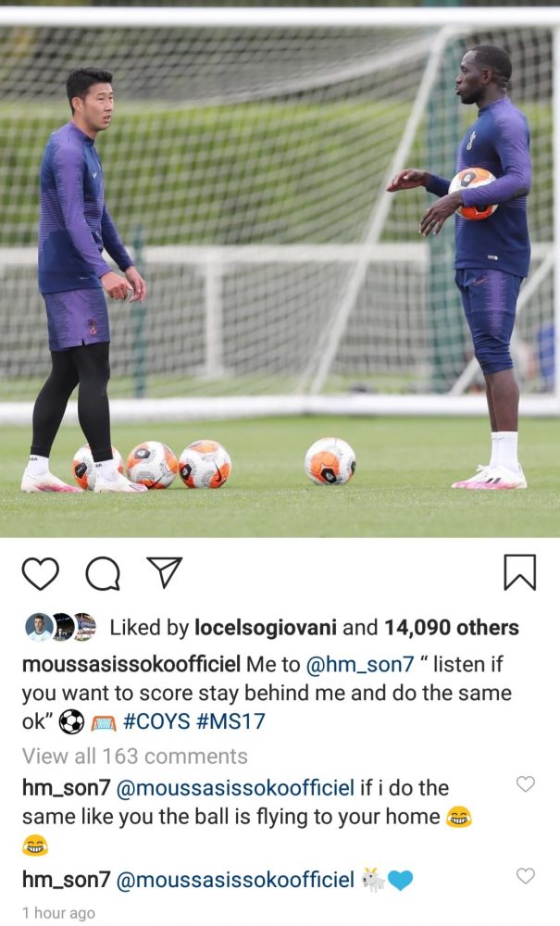This screenshot has height=926, width=560.
Task: Like hm_son7's first comment
Action: tap(525, 783)
